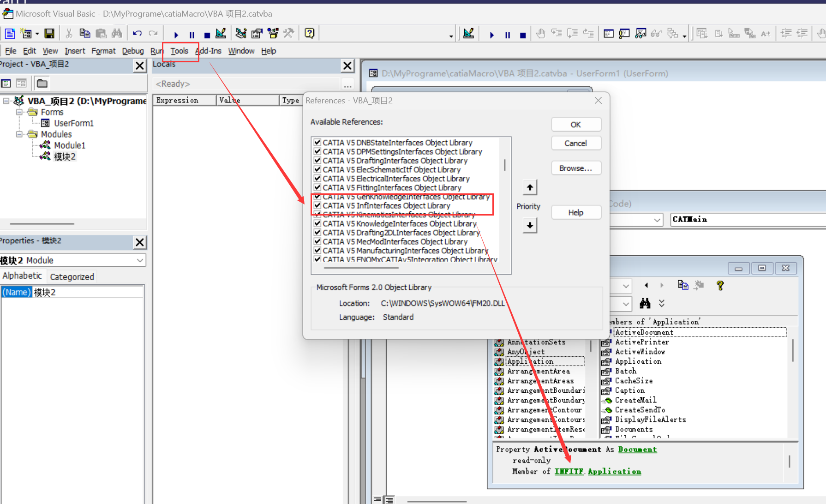Image resolution: width=826 pixels, height=504 pixels.
Task: Click the View CATIA host application icon
Action: tap(10, 34)
